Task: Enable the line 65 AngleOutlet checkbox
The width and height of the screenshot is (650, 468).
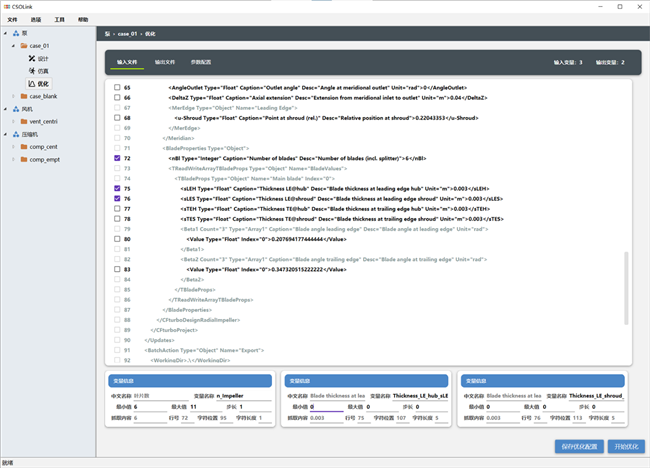Action: click(x=115, y=88)
